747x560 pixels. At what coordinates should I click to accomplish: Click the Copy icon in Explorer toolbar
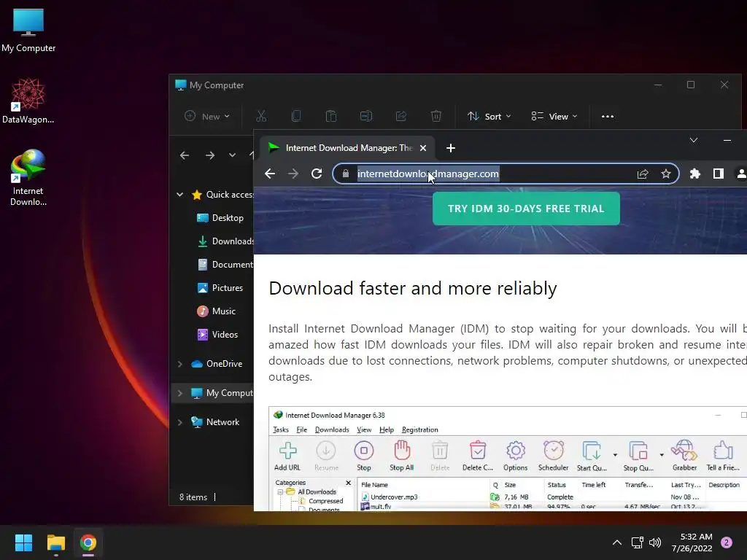pos(296,116)
